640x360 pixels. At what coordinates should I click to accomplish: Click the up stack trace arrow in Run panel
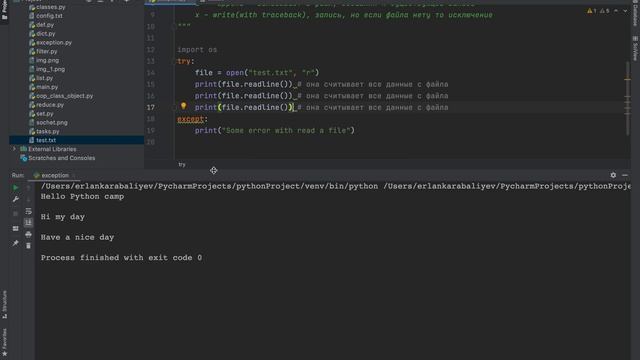28,188
